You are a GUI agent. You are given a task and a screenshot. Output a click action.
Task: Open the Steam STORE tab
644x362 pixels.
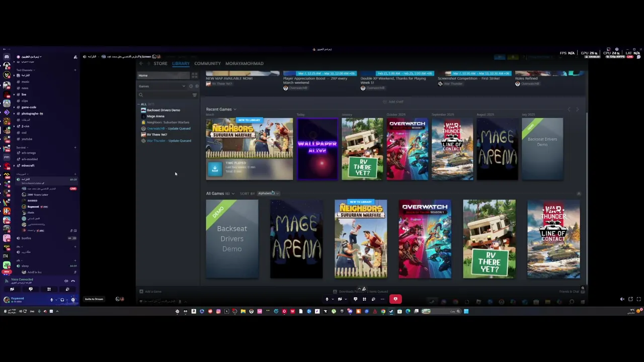point(160,63)
